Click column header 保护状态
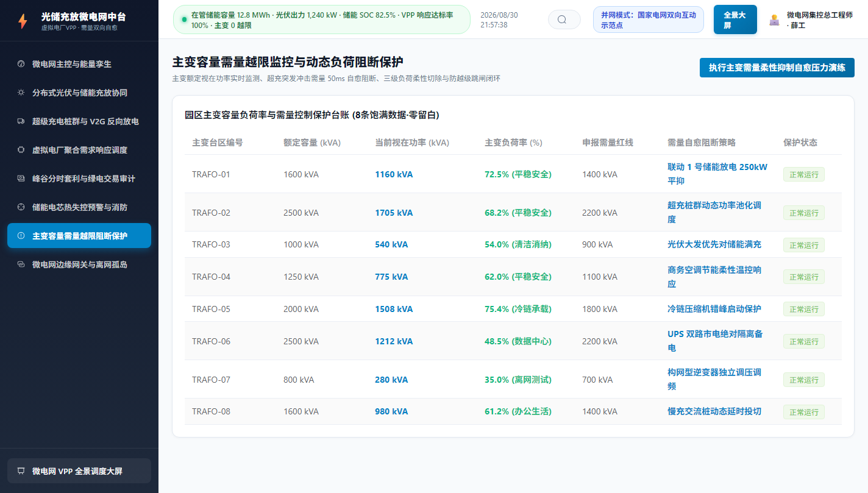The image size is (868, 493). tap(800, 143)
